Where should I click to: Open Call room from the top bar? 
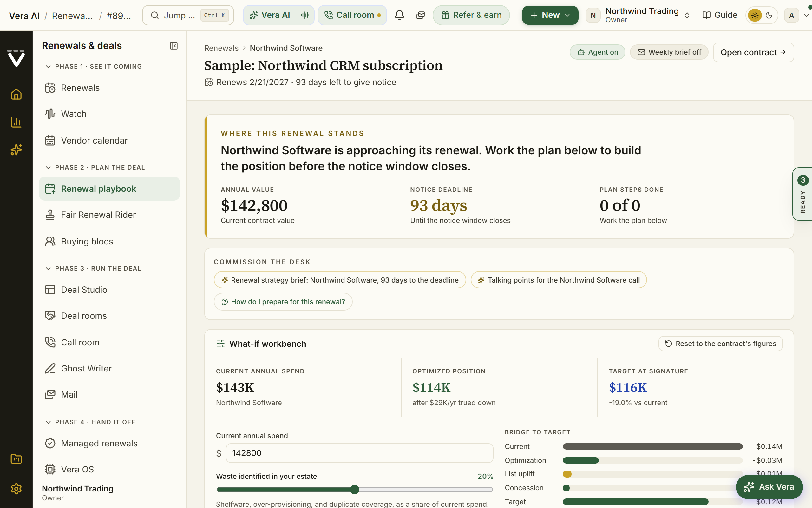[x=352, y=15]
